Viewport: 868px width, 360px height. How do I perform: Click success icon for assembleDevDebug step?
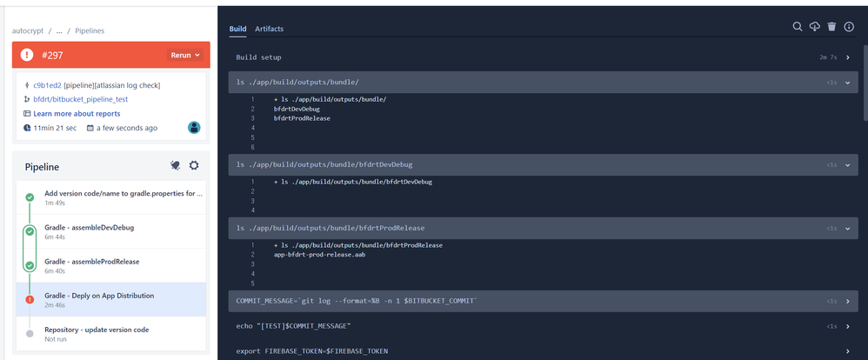30,231
